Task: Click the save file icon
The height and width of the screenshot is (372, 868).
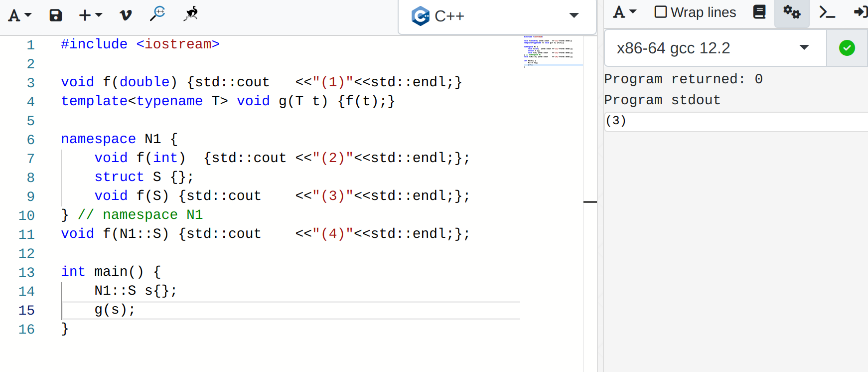Action: coord(56,15)
